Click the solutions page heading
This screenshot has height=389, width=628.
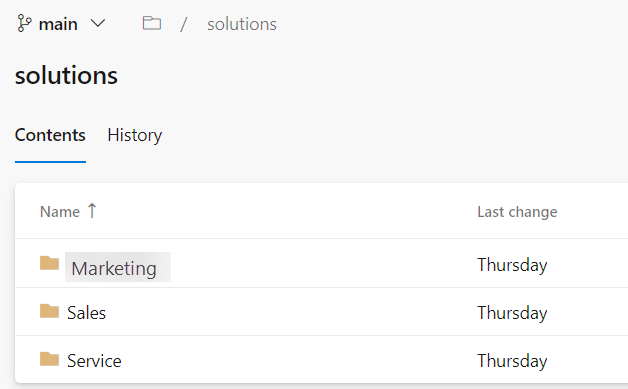[x=66, y=75]
